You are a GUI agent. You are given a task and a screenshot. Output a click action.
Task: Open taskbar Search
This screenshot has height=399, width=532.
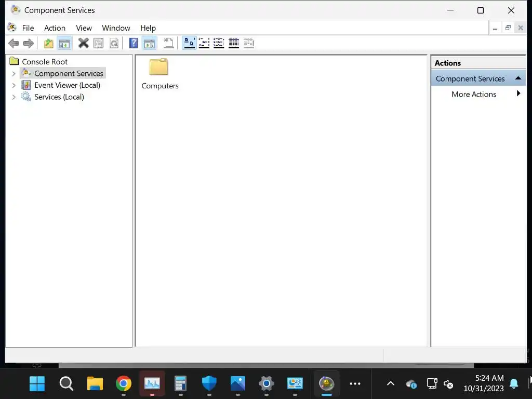[66, 384]
